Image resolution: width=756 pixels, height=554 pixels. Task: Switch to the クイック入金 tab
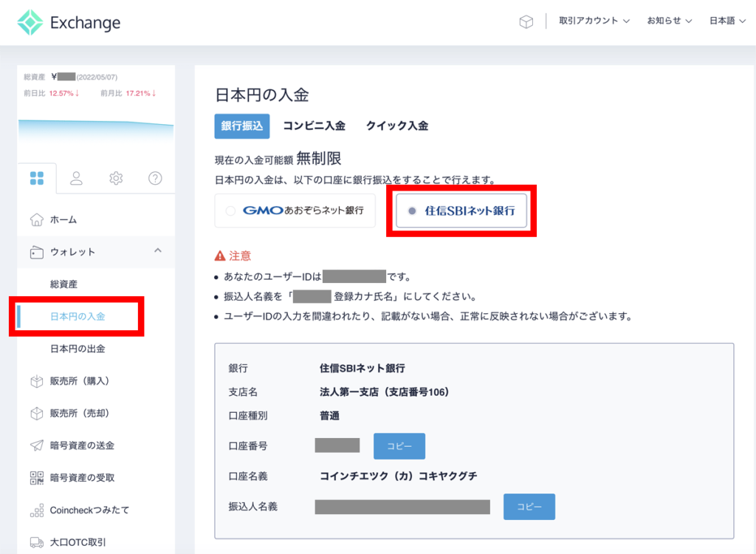click(396, 126)
